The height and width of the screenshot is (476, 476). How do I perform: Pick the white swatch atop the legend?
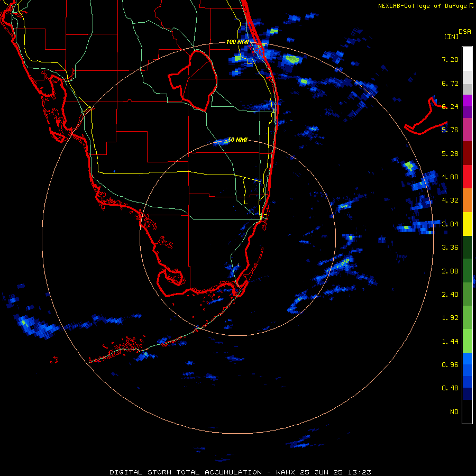pos(467,59)
